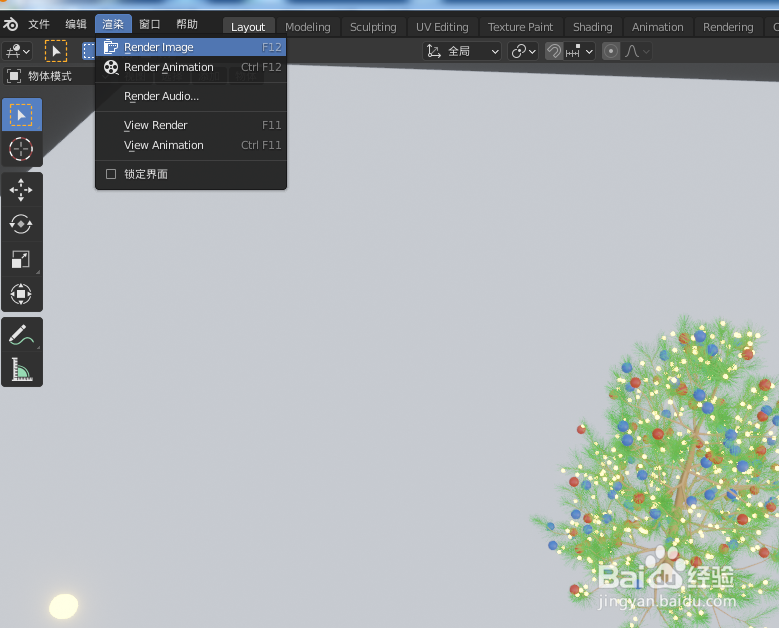Open the 窗口 menu

point(150,24)
